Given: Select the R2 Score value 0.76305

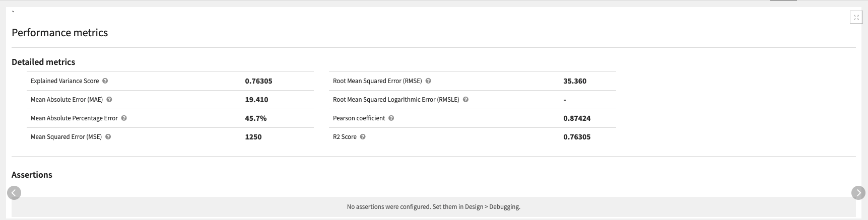Looking at the screenshot, I should point(577,137).
